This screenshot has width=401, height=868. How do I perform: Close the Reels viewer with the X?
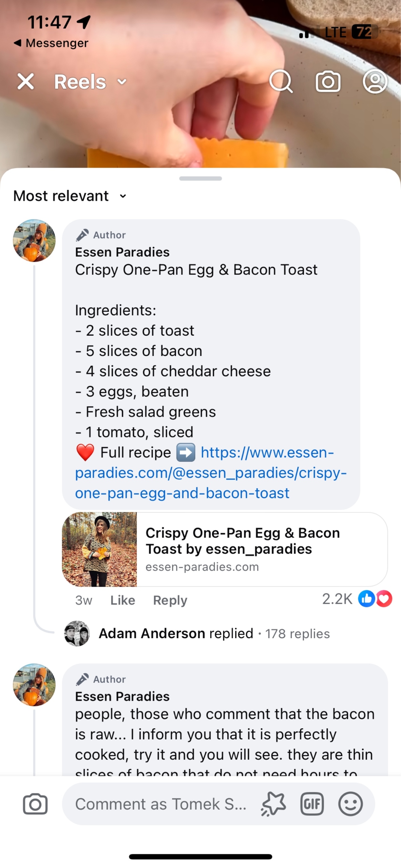(26, 82)
